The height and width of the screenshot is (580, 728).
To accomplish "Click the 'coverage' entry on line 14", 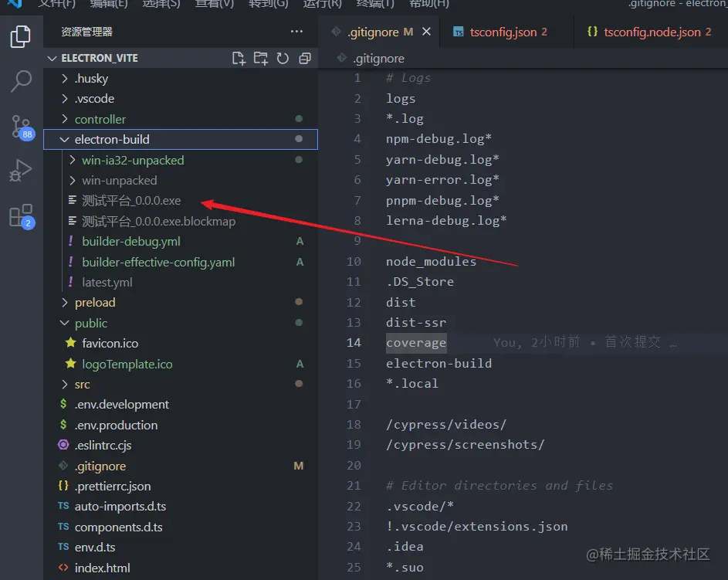I will (416, 343).
